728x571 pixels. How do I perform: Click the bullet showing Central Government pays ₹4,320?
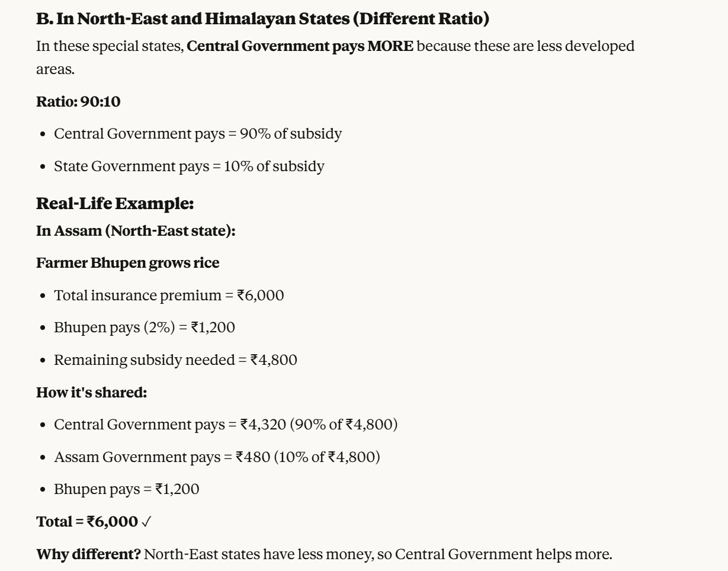click(x=226, y=425)
